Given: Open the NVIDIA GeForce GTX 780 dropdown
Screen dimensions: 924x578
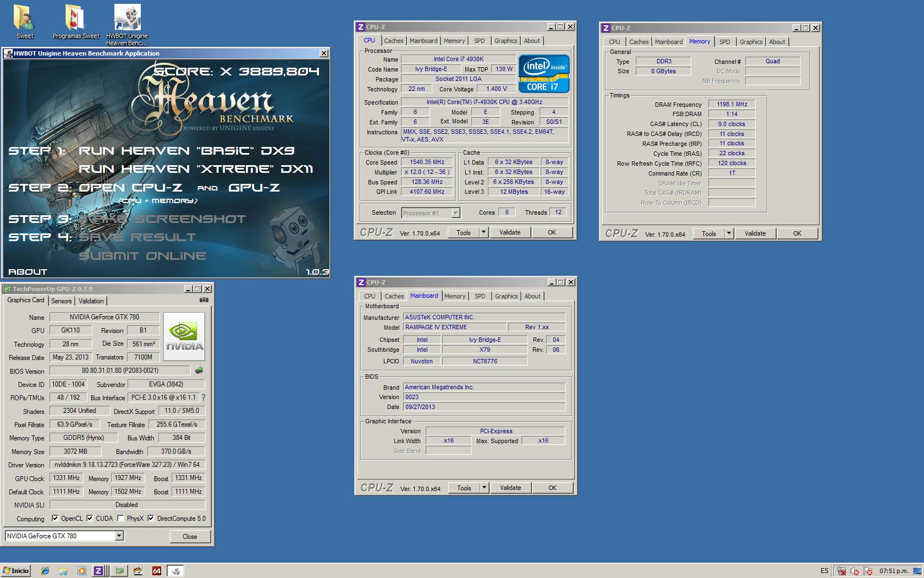Looking at the screenshot, I should 119,536.
